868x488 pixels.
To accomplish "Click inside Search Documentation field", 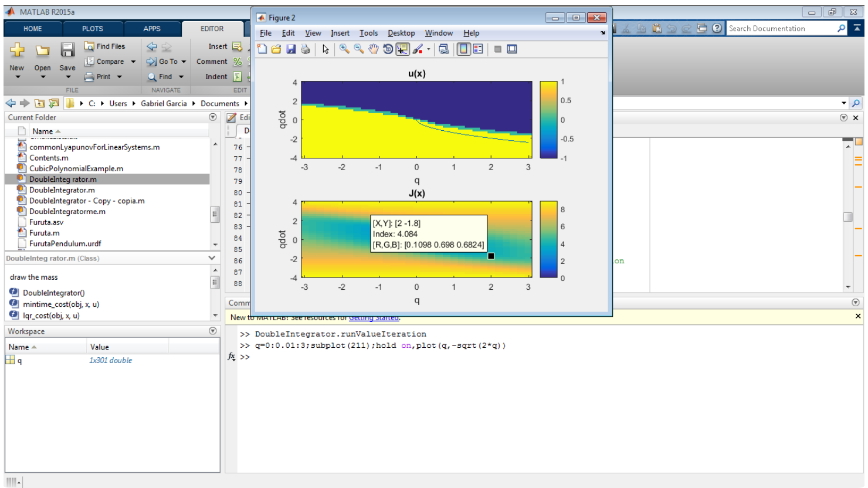I will 781,28.
